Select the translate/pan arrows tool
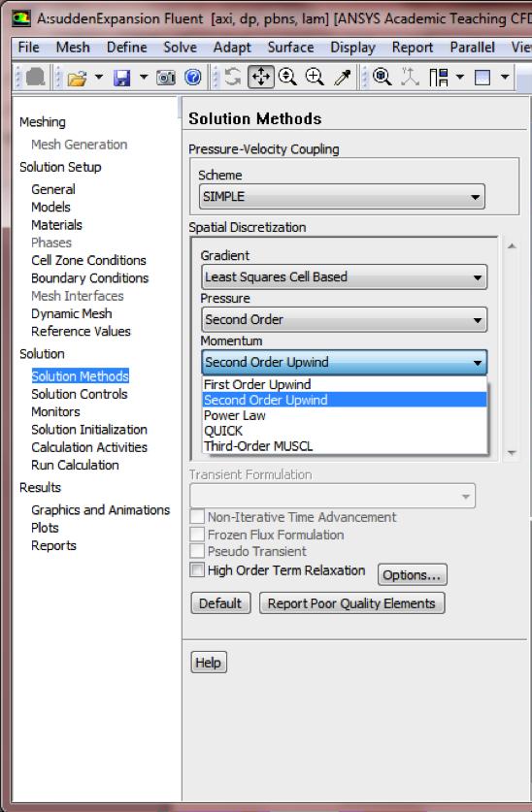532x812 pixels. 261,78
